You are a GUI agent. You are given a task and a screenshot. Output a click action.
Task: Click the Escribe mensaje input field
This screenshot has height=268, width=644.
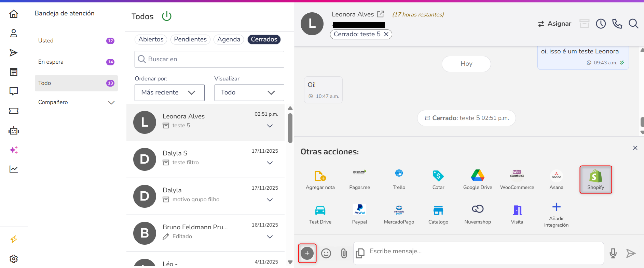pyautogui.click(x=478, y=253)
